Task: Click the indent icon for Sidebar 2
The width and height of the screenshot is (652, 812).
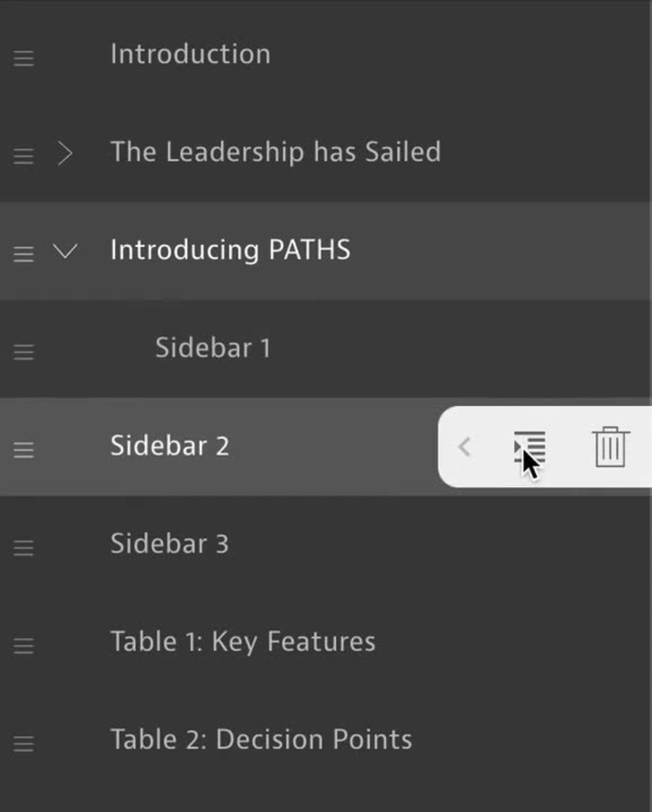Action: (x=530, y=447)
